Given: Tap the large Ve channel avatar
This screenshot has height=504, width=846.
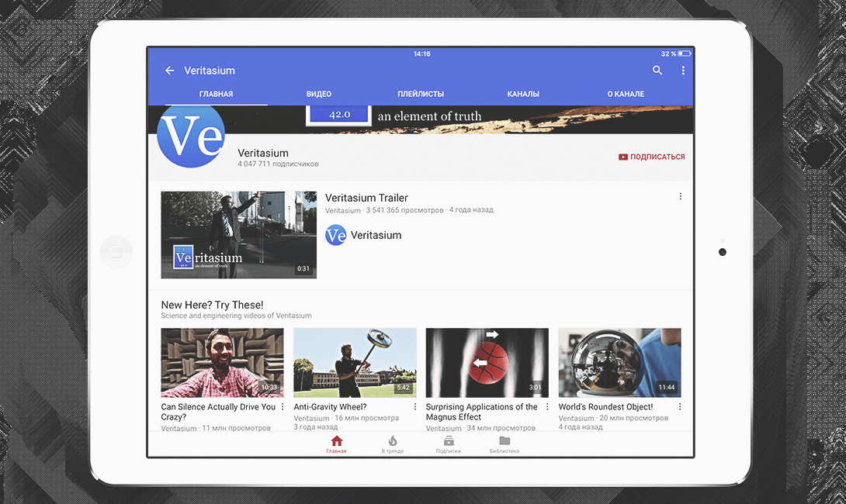Looking at the screenshot, I should click(191, 136).
